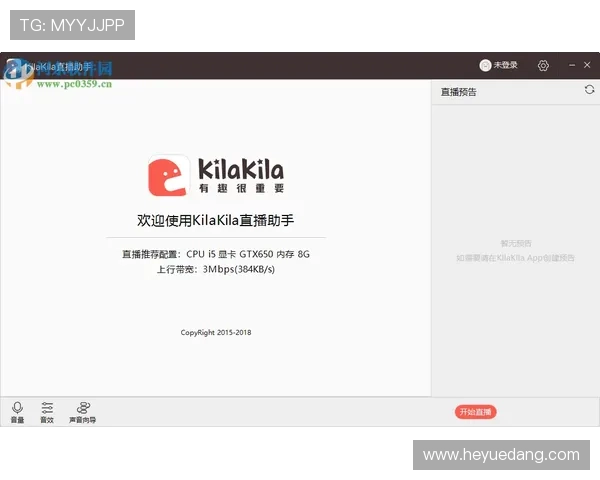The image size is (600, 480).
Task: Click the 开始直播 start streaming button
Action: (x=475, y=412)
